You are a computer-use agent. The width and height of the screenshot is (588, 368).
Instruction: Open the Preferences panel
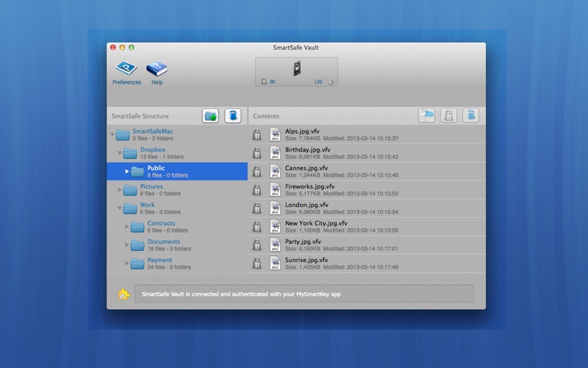tap(126, 71)
